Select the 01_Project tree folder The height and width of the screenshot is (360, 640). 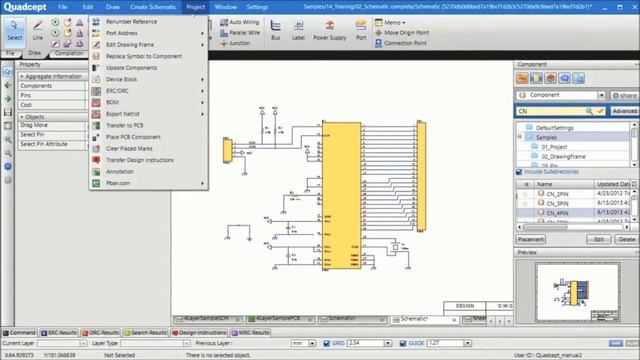pyautogui.click(x=554, y=147)
